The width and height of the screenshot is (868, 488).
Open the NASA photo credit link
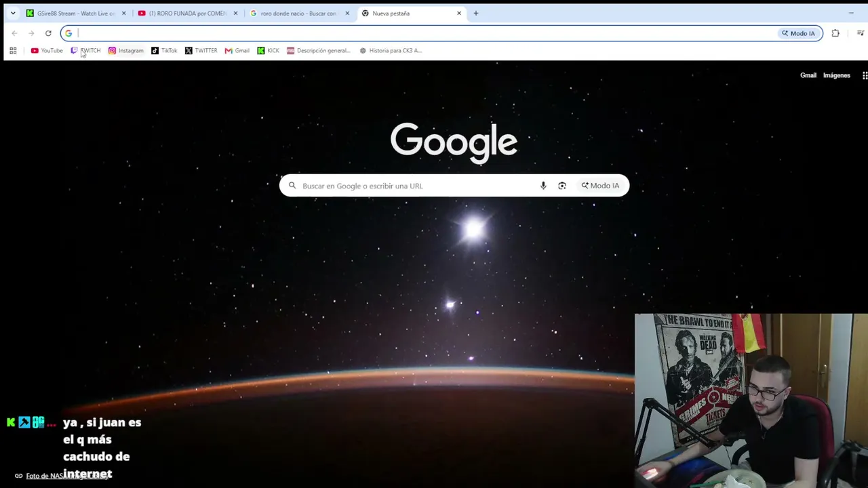66,476
